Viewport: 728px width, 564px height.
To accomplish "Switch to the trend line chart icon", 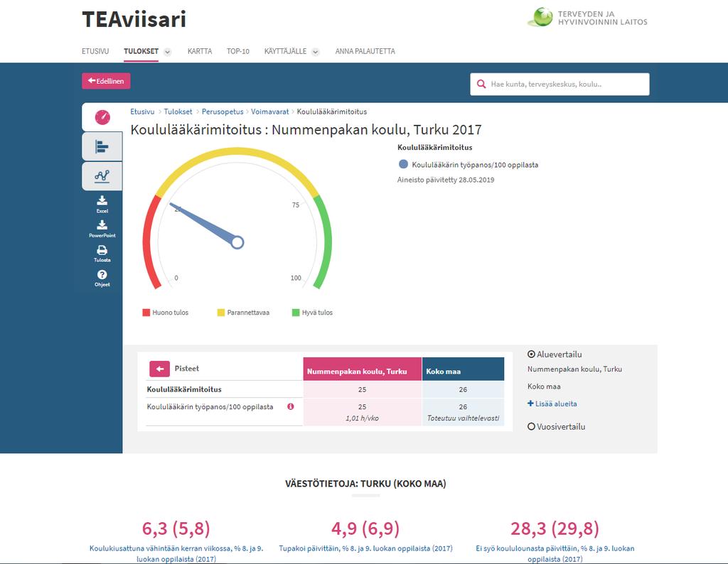I will pyautogui.click(x=102, y=176).
